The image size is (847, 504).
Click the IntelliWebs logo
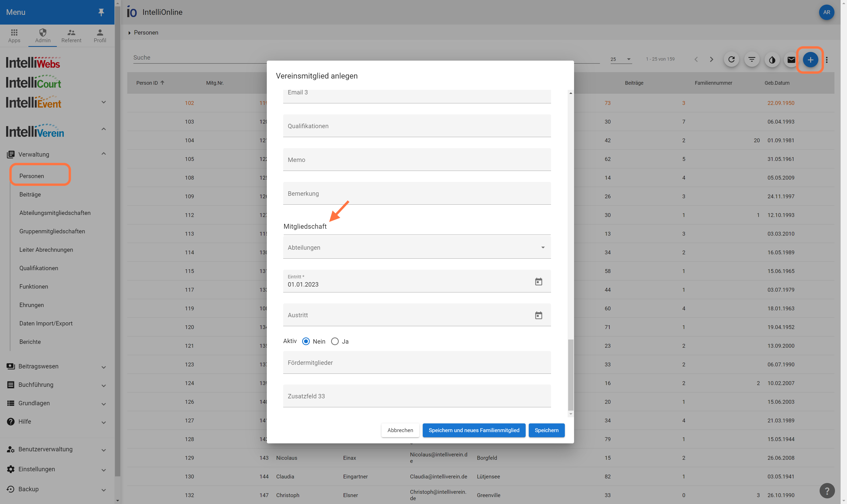tap(33, 62)
